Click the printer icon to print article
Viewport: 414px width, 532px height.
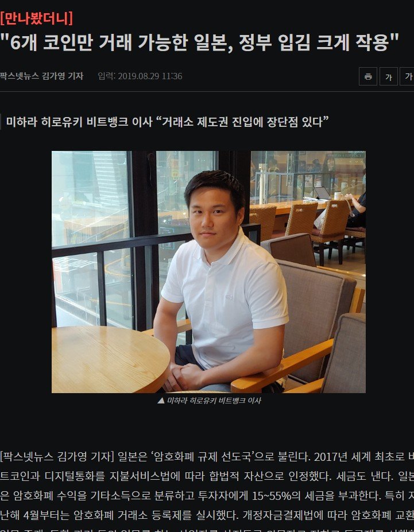click(x=368, y=76)
